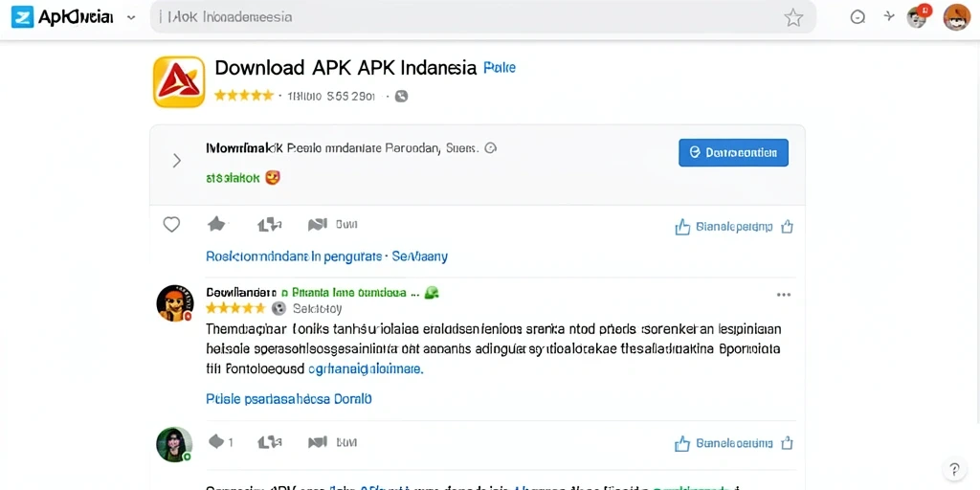Click the blue 'Pake' link beside title

click(x=500, y=68)
